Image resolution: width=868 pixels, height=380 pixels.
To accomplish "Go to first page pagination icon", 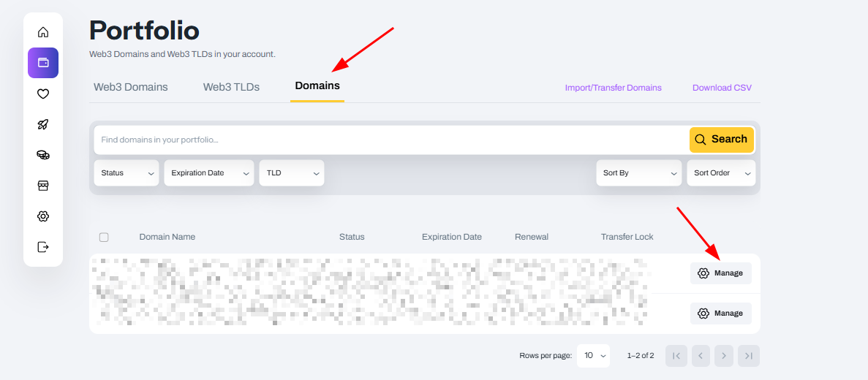I will pyautogui.click(x=676, y=356).
